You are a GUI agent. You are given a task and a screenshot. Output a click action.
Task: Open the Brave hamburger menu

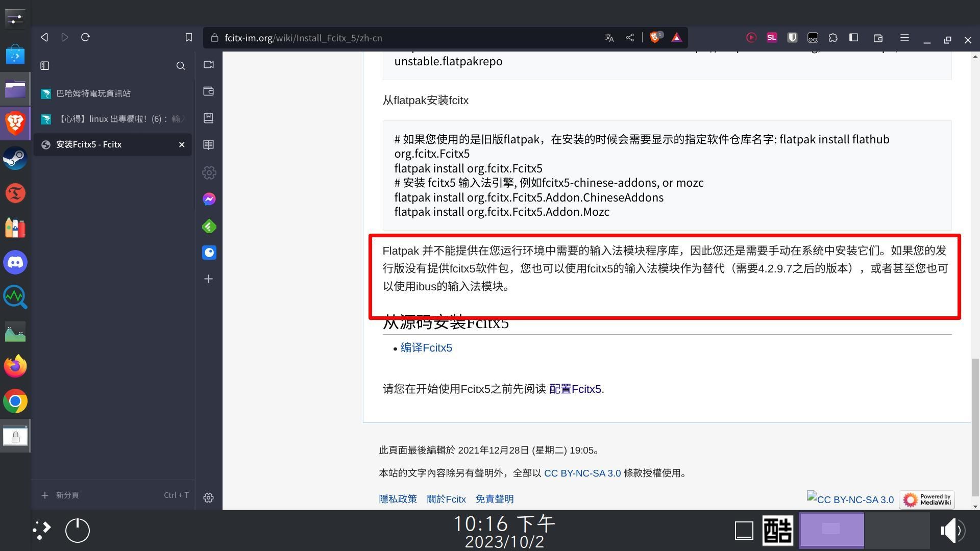point(903,37)
